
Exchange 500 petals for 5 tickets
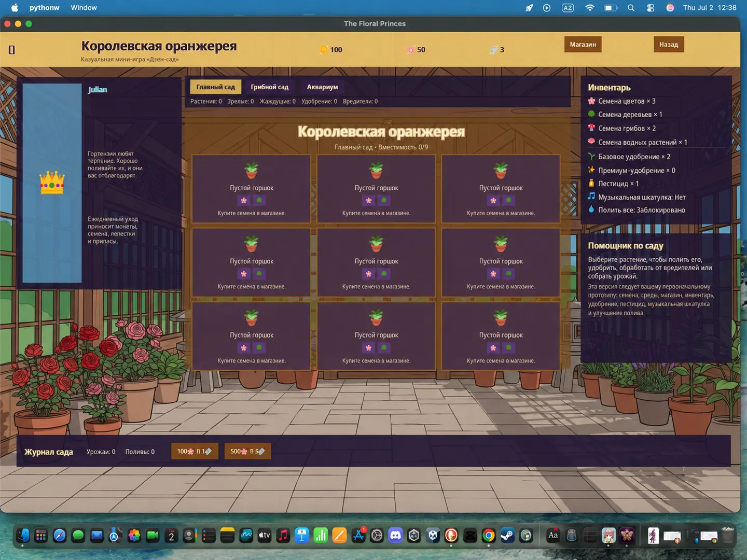pyautogui.click(x=247, y=452)
